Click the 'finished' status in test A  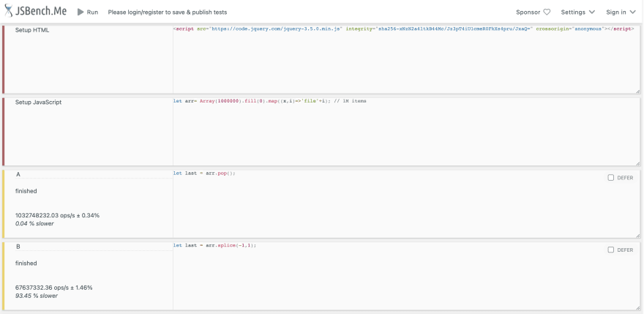26,191
